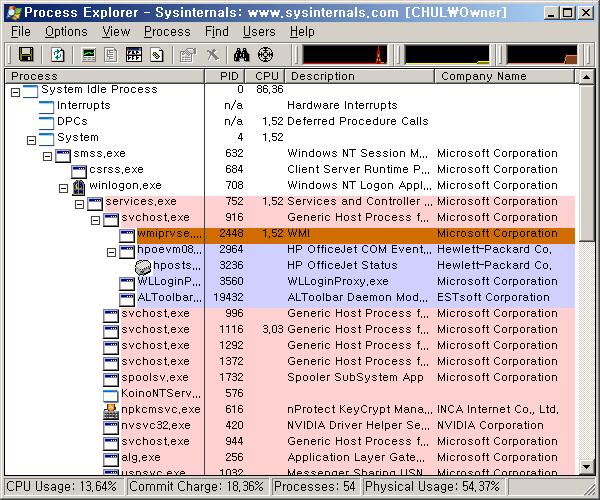Click the binoculars Find icon
Viewport: 600px width, 500px height.
coord(242,55)
